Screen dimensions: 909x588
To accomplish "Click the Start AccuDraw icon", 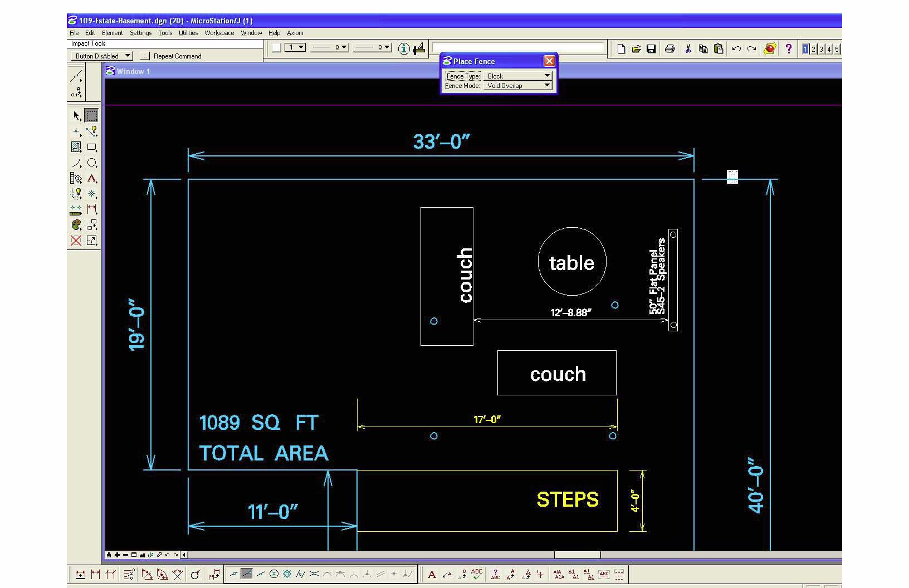I will click(419, 48).
